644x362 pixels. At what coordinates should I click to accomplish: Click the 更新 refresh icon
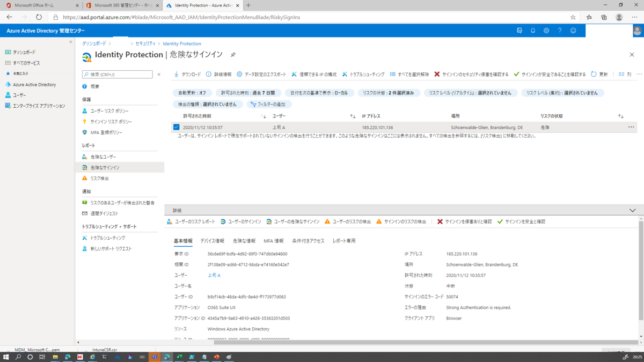594,75
